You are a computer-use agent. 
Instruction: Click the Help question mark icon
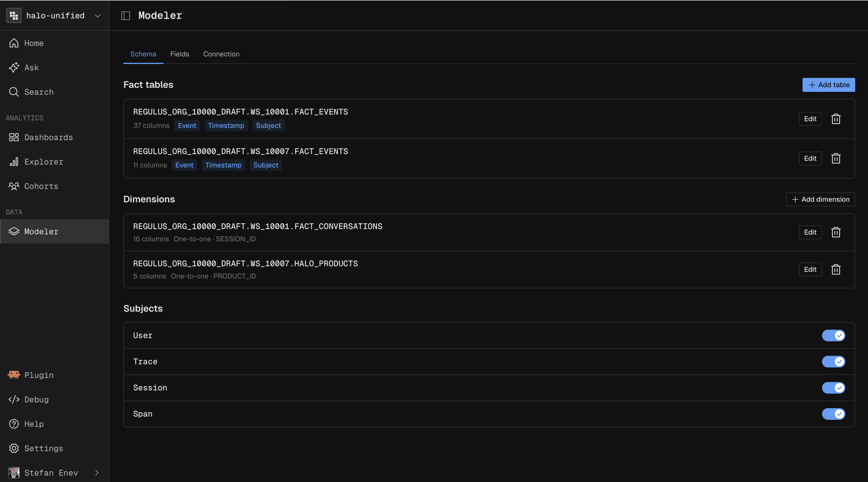[14, 424]
